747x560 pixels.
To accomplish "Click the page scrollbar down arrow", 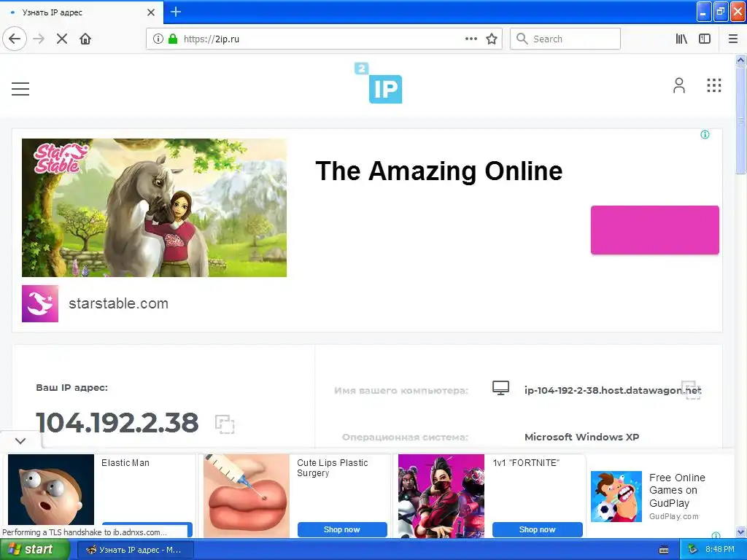I will 741,532.
